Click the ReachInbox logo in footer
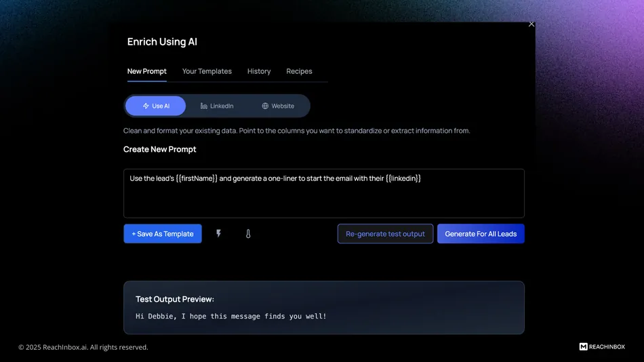644x362 pixels. 602,347
